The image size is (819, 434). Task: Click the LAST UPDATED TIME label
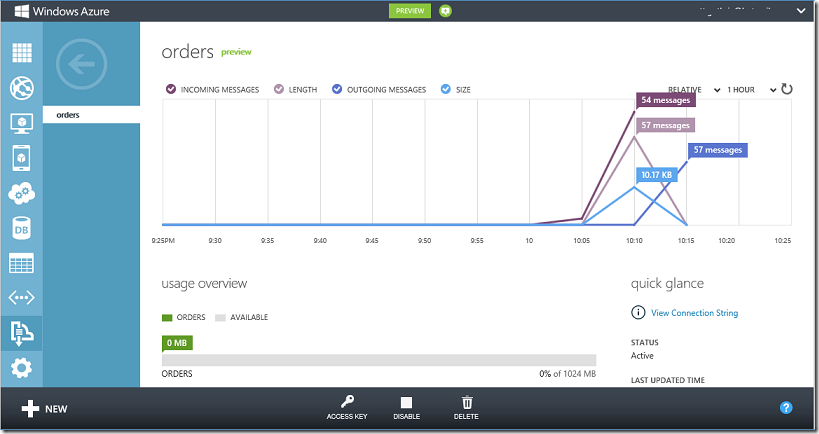[x=668, y=380]
